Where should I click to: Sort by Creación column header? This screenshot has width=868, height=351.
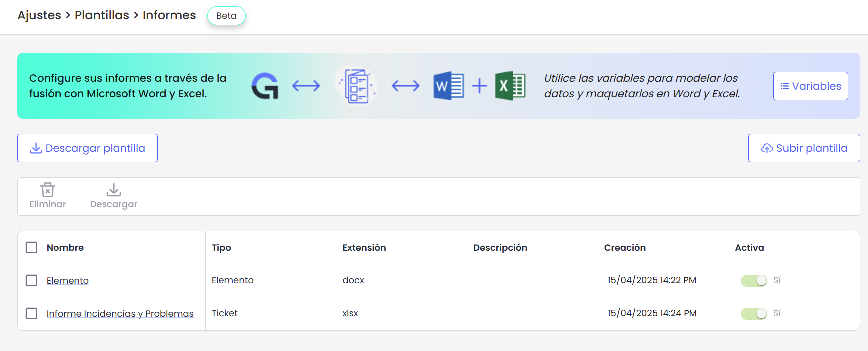625,248
